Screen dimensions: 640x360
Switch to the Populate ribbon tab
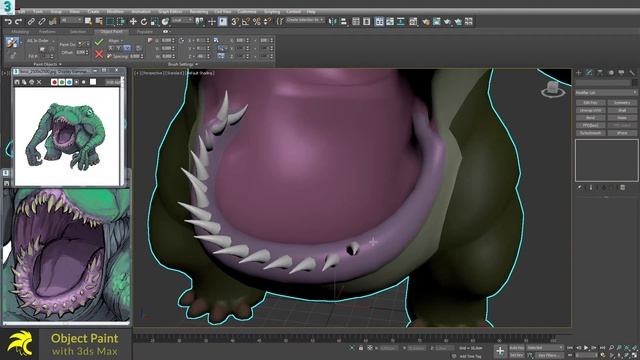[x=144, y=31]
